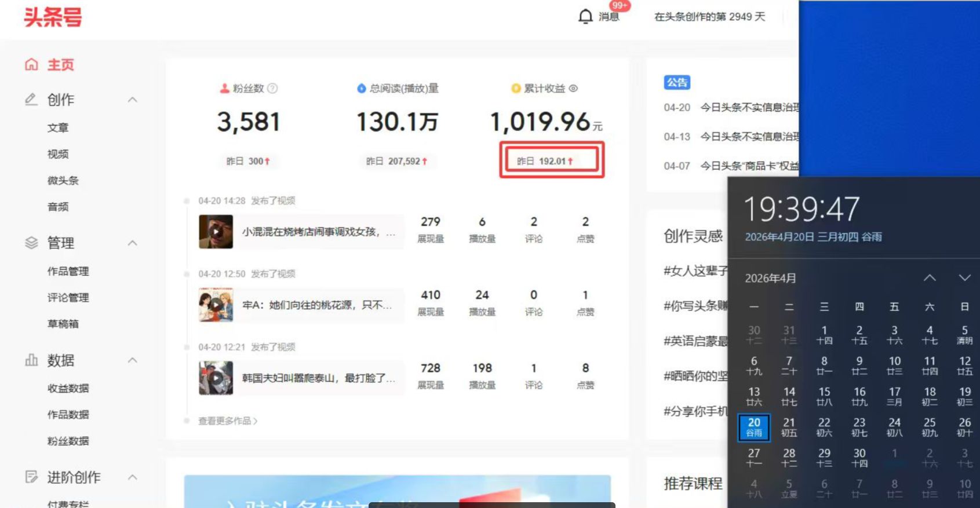Click the 进阶创作 edit icon
Screen dimensions: 980x508
(x=31, y=477)
